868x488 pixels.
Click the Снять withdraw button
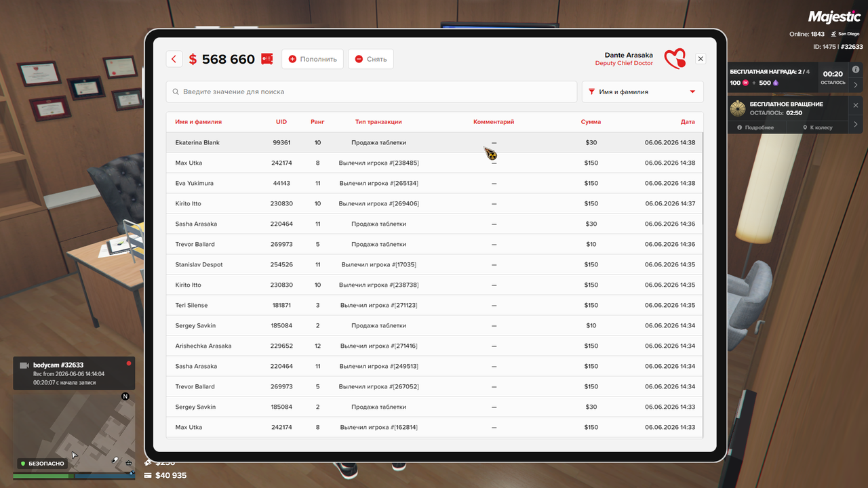click(x=371, y=59)
